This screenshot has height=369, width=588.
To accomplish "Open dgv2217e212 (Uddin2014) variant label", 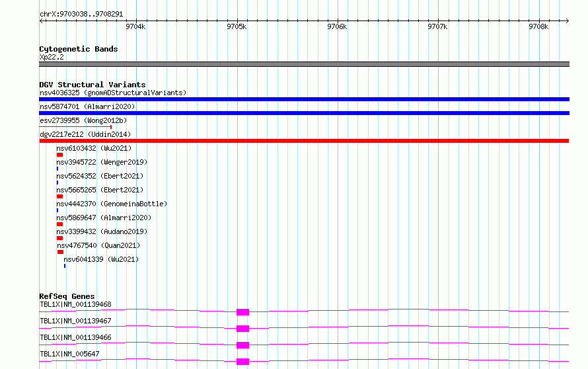I will [x=85, y=134].
